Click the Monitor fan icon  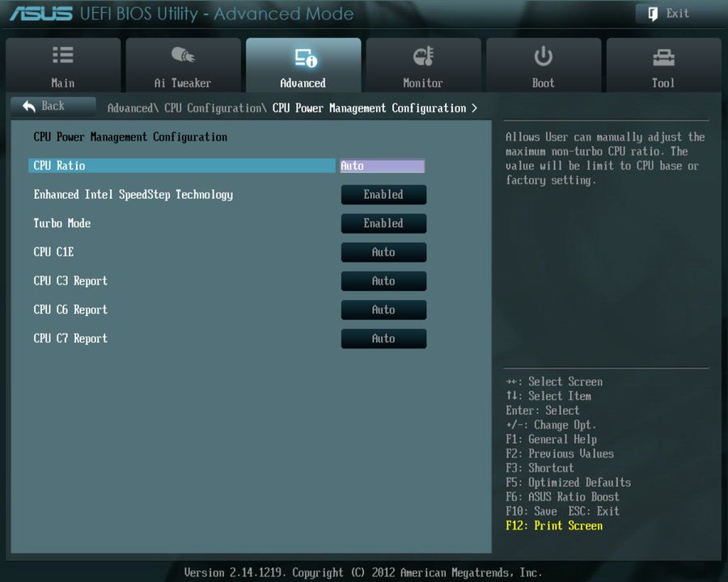tap(423, 55)
